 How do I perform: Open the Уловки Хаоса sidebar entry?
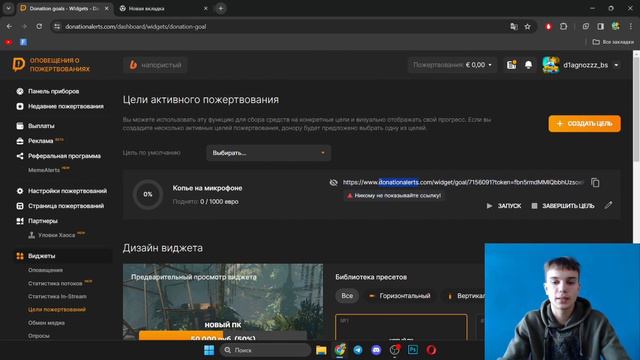click(56, 235)
